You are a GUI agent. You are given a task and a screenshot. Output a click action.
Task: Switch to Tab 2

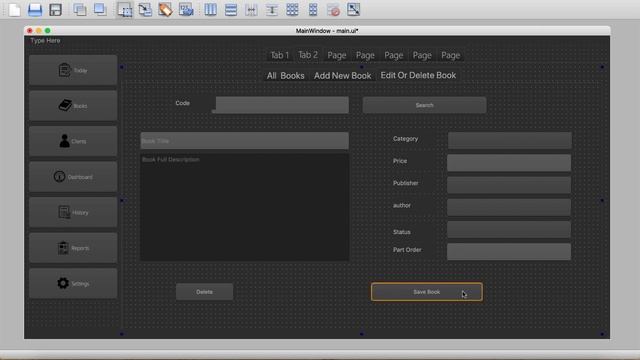[x=308, y=55]
